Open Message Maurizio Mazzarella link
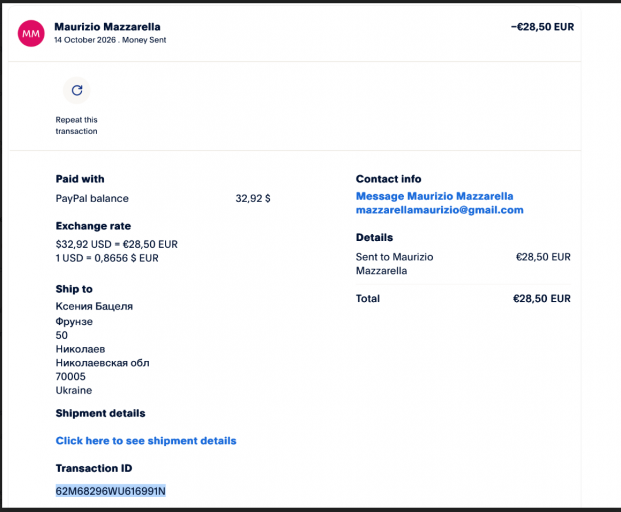Image resolution: width=621 pixels, height=512 pixels. [434, 196]
